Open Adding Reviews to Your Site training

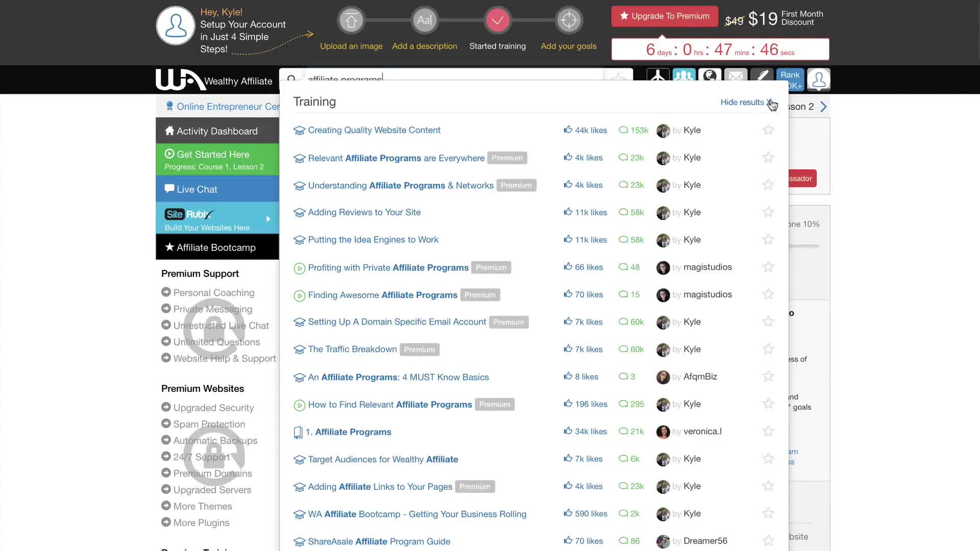pos(364,212)
